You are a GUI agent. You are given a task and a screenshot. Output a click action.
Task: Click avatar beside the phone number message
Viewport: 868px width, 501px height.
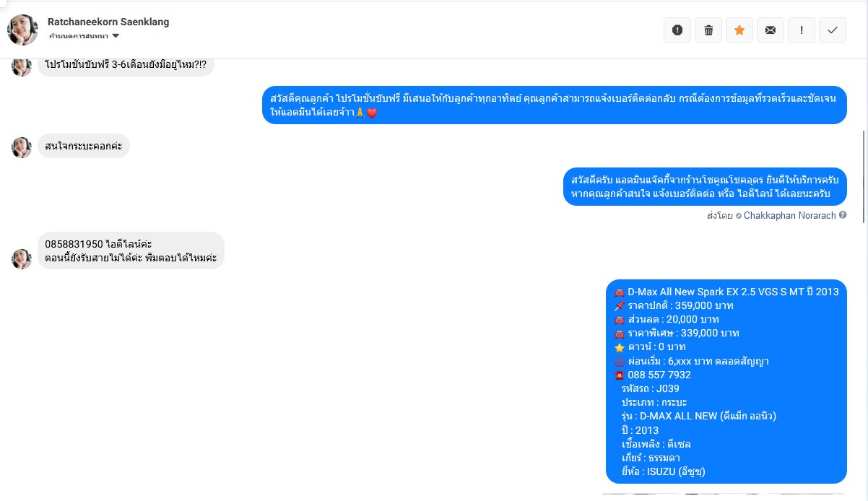(22, 259)
